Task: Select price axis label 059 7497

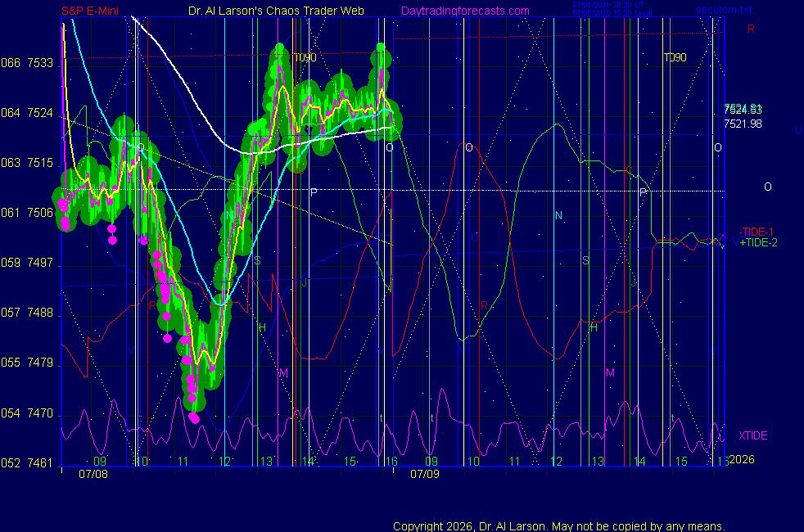Action: coord(27,263)
